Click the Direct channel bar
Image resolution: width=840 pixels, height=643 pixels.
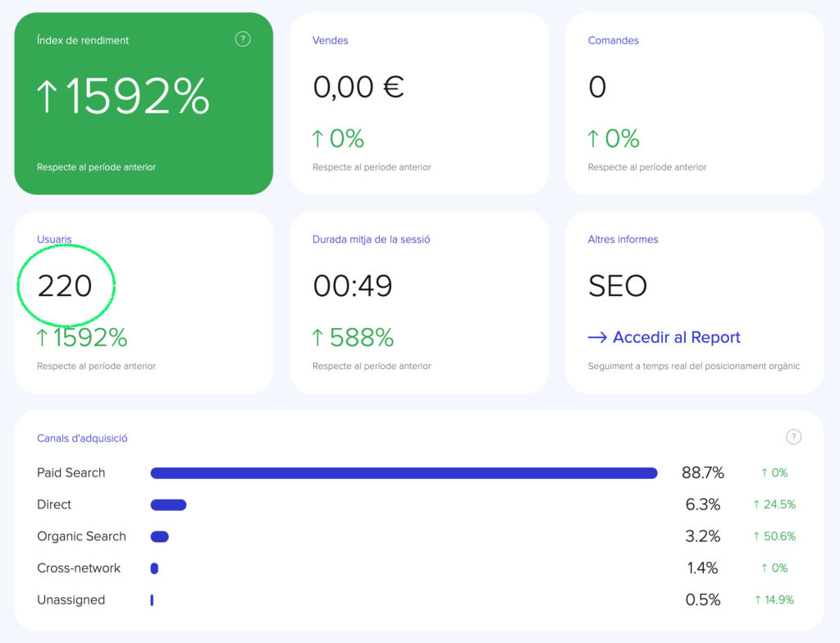[x=168, y=505]
